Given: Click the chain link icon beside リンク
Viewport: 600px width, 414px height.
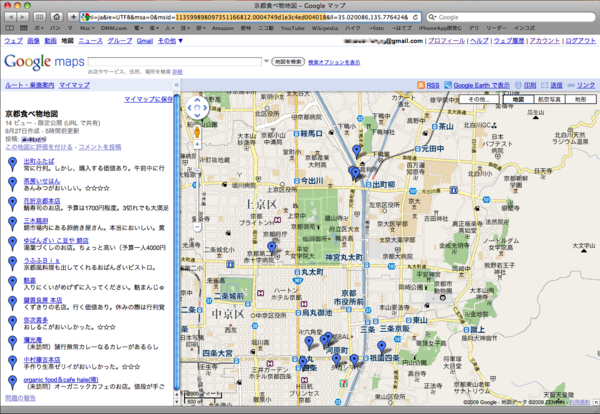Looking at the screenshot, I should [x=571, y=85].
